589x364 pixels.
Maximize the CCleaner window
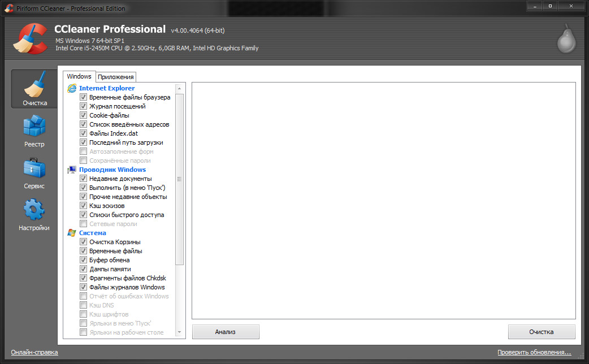pyautogui.click(x=550, y=6)
